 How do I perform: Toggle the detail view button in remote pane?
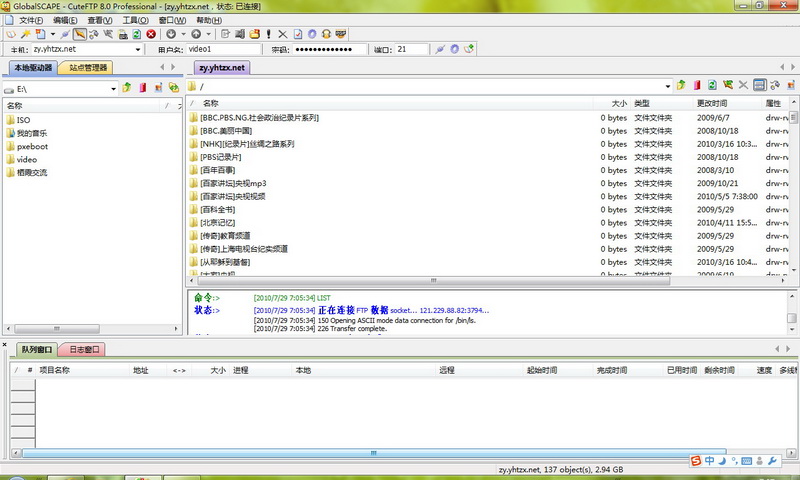[760, 86]
